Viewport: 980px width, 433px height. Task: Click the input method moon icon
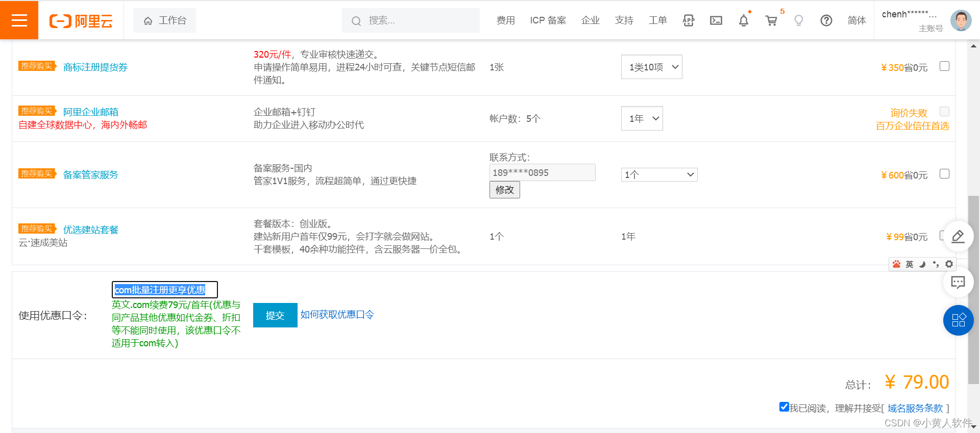[x=922, y=264]
